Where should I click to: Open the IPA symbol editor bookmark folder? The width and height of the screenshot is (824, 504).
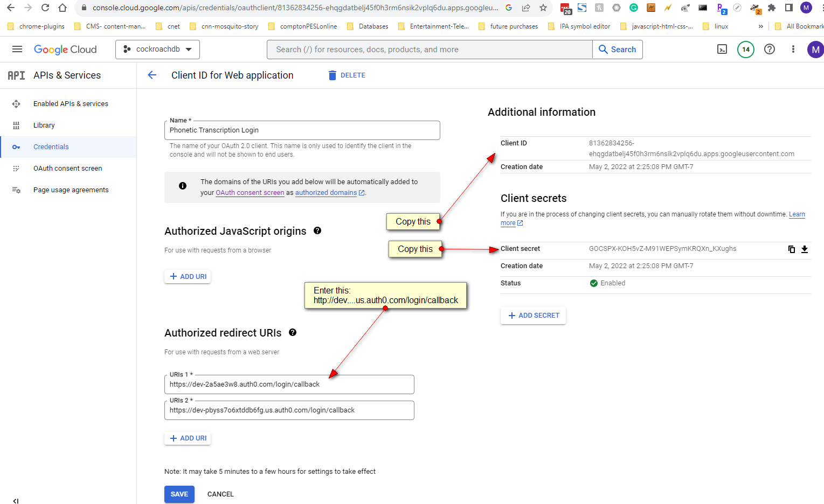tap(579, 26)
